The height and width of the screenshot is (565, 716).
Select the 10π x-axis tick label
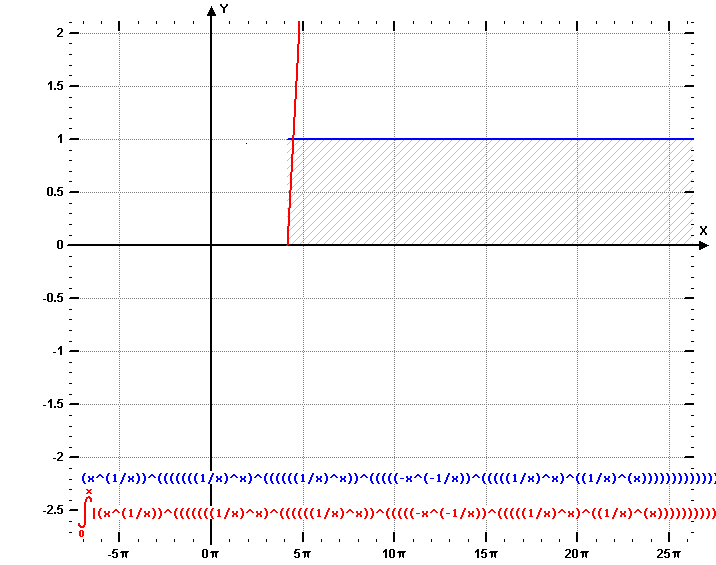393,553
